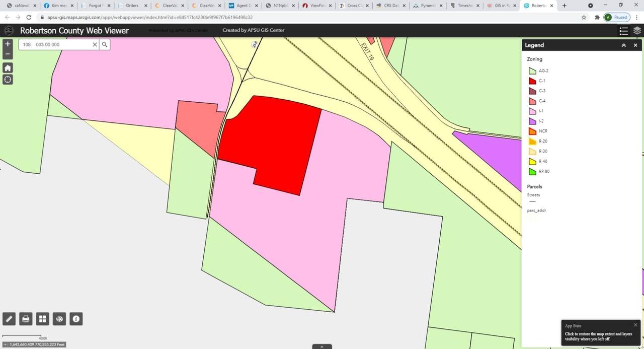Screen dimensions: 644x349
Task: Zoom in on the map
Action: [x=8, y=44]
